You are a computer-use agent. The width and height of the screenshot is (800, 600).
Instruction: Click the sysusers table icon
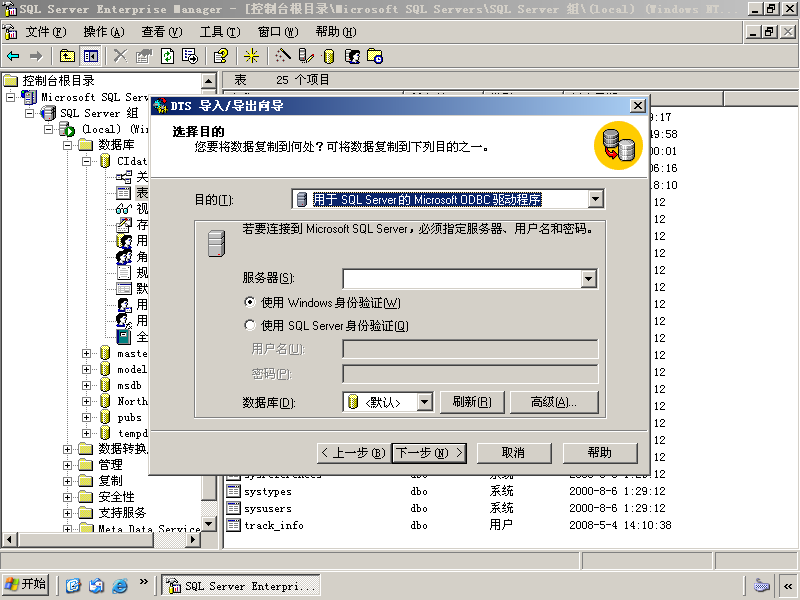click(234, 508)
